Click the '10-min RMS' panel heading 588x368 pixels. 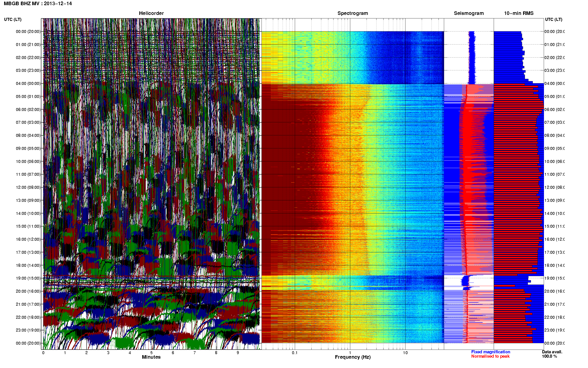tap(519, 13)
